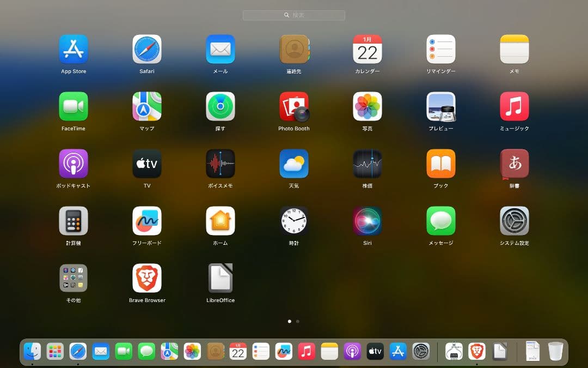
Task: Launch the ポッドキャスト app in grid
Action: click(73, 164)
